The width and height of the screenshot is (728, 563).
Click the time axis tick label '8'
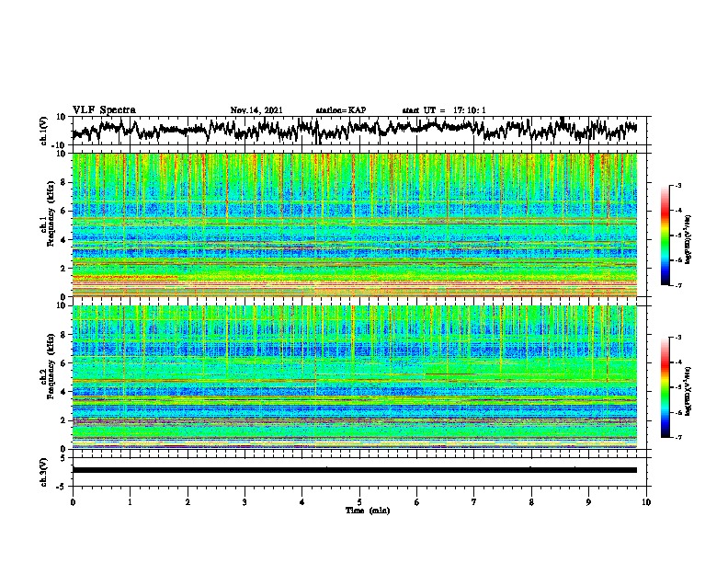(531, 502)
